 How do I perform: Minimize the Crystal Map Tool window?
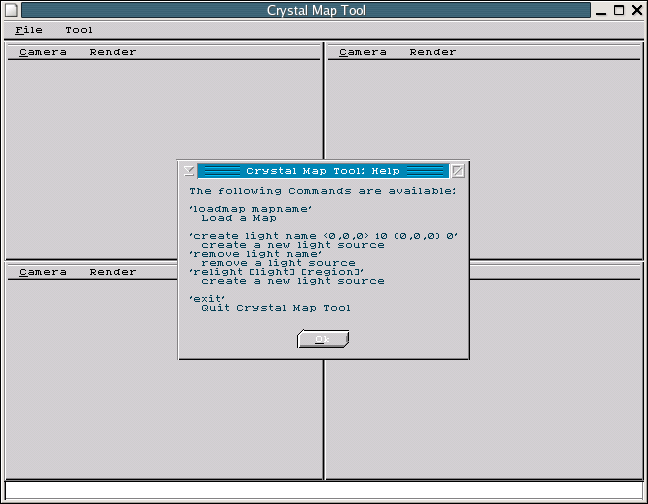601,10
